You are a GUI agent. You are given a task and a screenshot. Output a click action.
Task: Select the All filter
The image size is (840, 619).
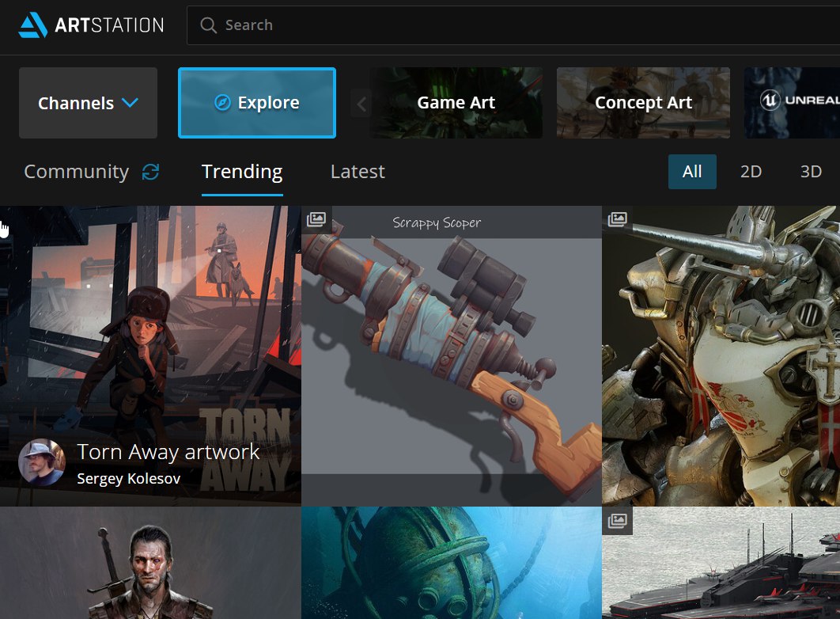(x=692, y=172)
